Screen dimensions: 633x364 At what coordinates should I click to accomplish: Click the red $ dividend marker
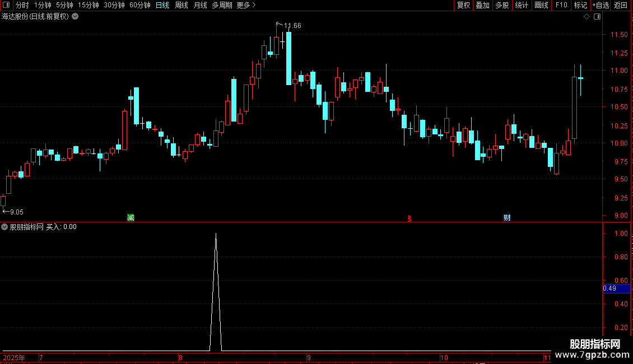pyautogui.click(x=409, y=218)
